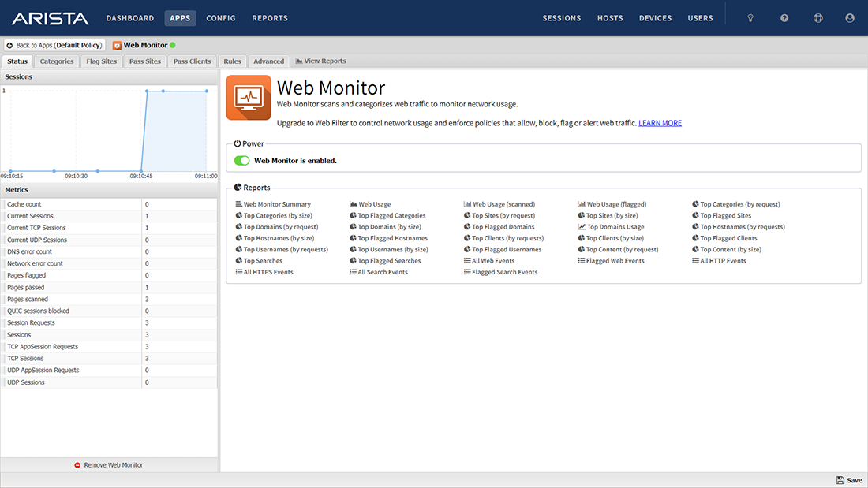Open All HTTP Events report

click(719, 261)
